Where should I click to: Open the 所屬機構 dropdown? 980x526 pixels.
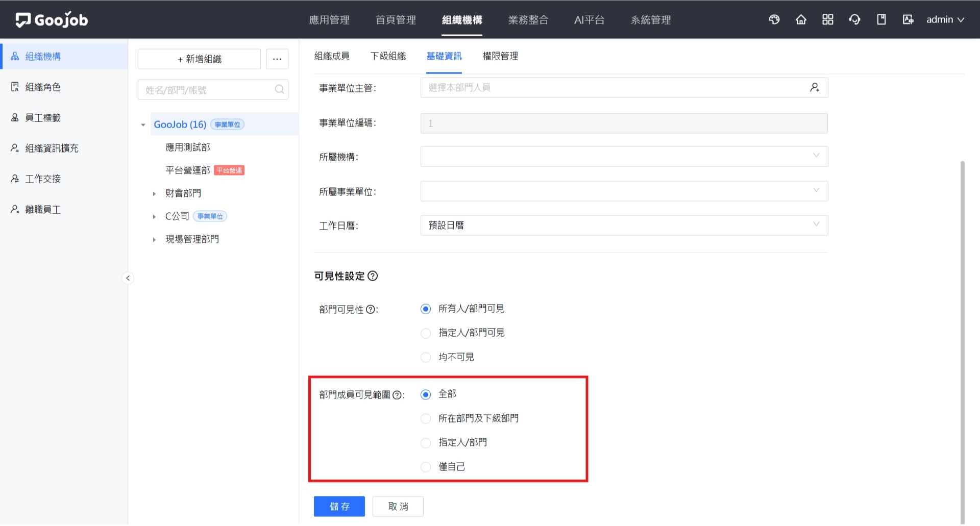point(624,157)
